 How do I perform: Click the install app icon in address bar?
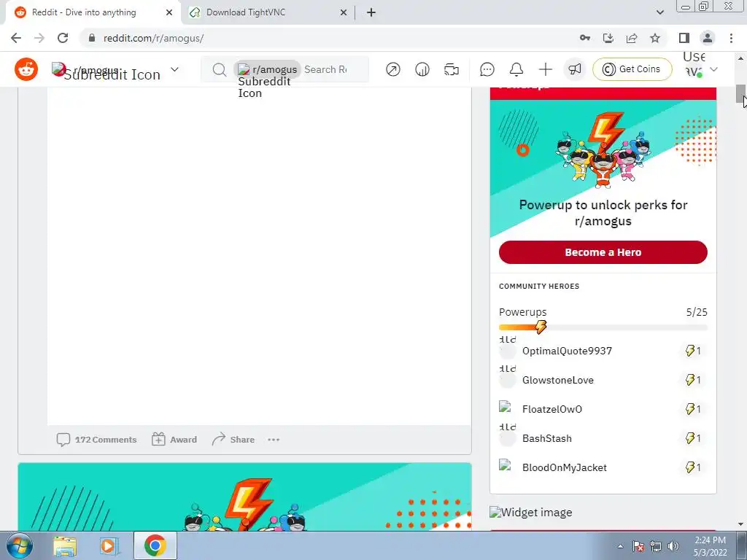pos(608,38)
